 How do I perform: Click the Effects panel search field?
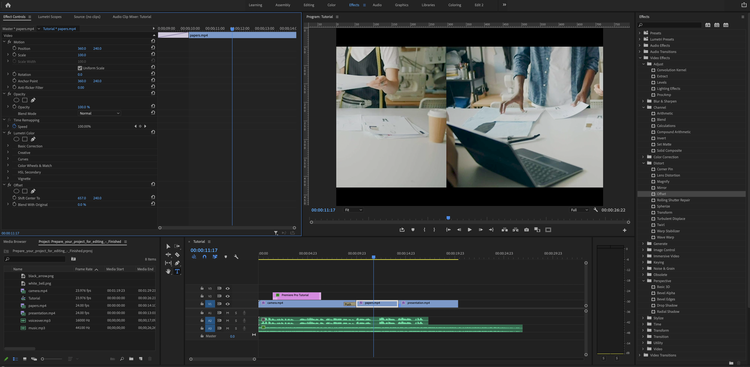(671, 25)
